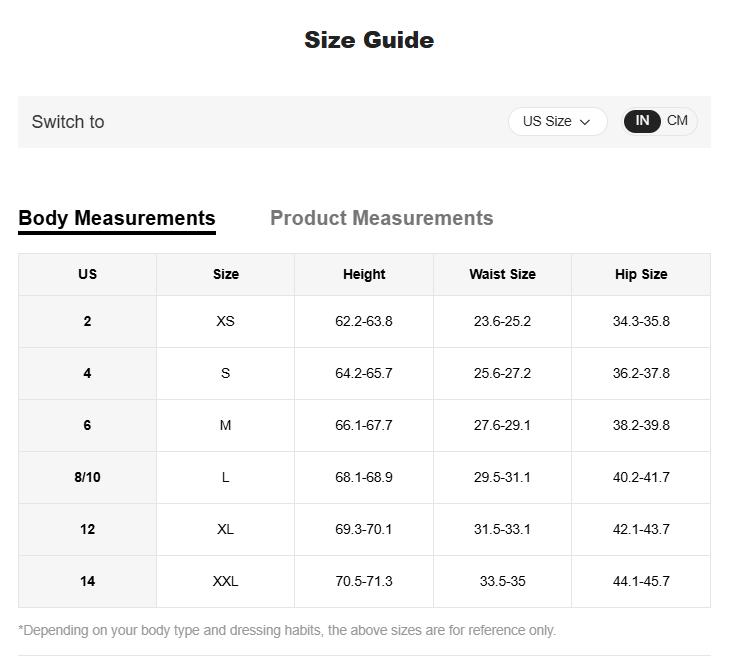732x658 pixels.
Task: Click waist value 25.6-27.2
Action: click(502, 373)
